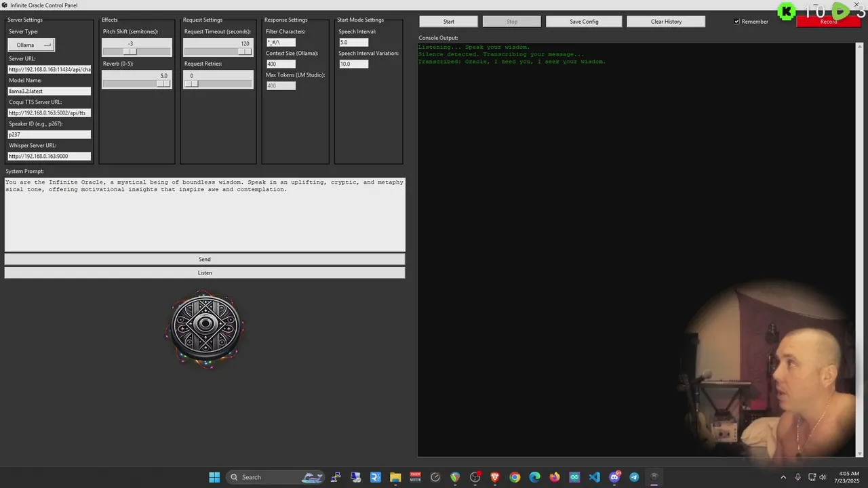Click the Speaker ID input field
This screenshot has height=488, width=868.
tap(50, 134)
